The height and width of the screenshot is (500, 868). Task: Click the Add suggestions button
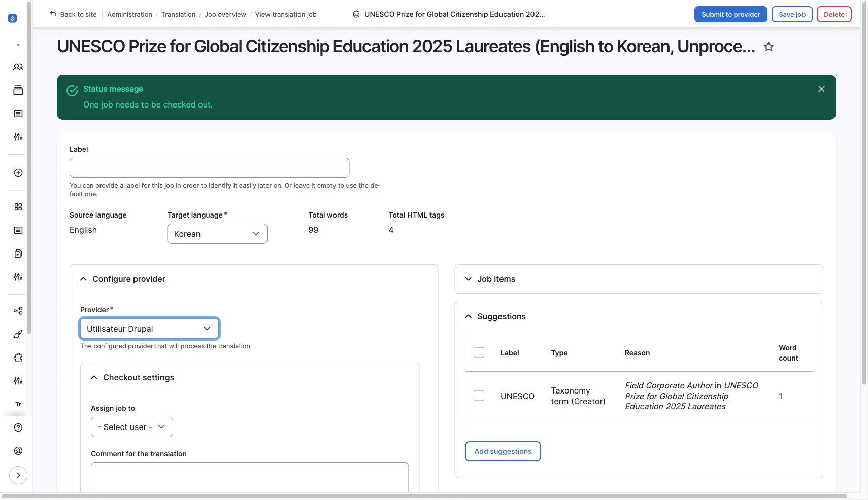[x=502, y=451]
